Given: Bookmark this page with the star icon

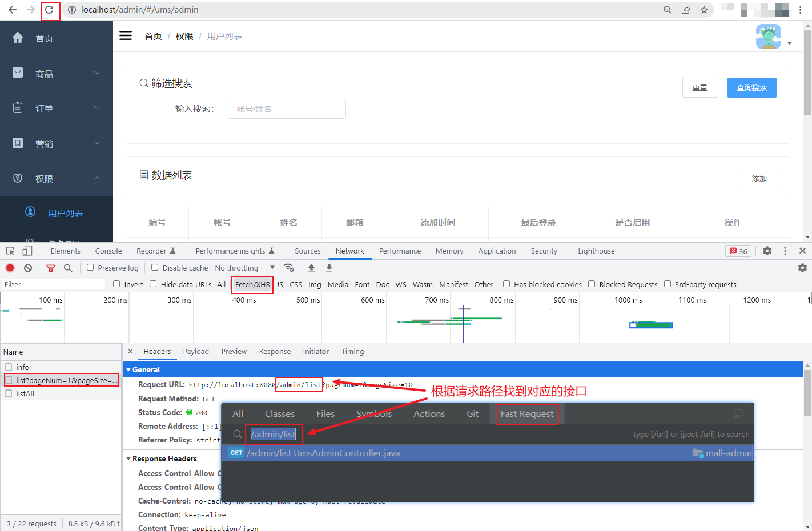Looking at the screenshot, I should pos(704,10).
